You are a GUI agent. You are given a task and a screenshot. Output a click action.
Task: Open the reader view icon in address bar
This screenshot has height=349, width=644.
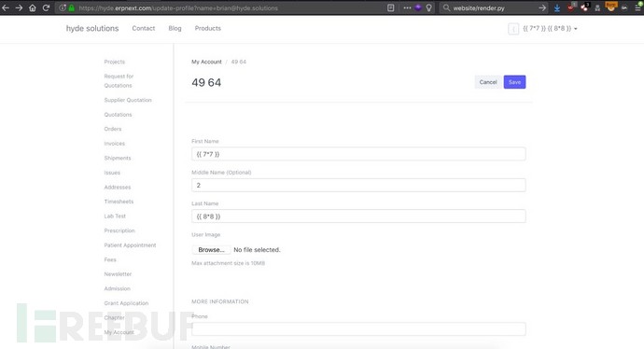[x=390, y=7]
